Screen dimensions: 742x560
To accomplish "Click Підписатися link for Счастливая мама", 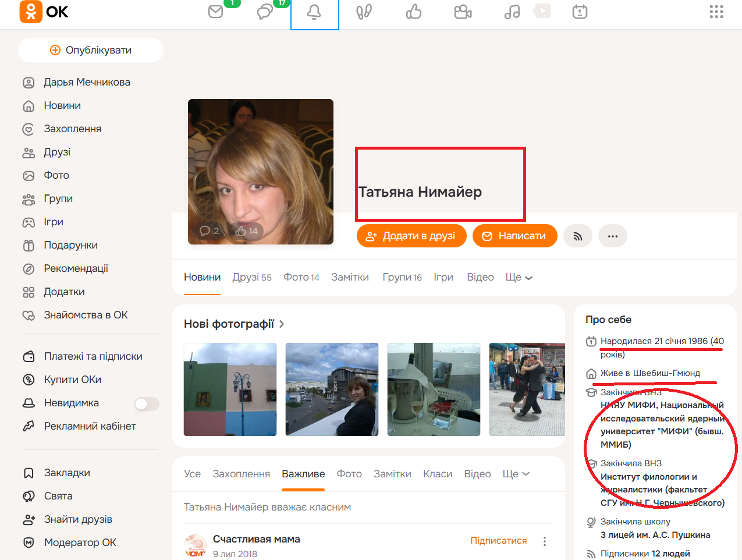I will click(x=498, y=541).
